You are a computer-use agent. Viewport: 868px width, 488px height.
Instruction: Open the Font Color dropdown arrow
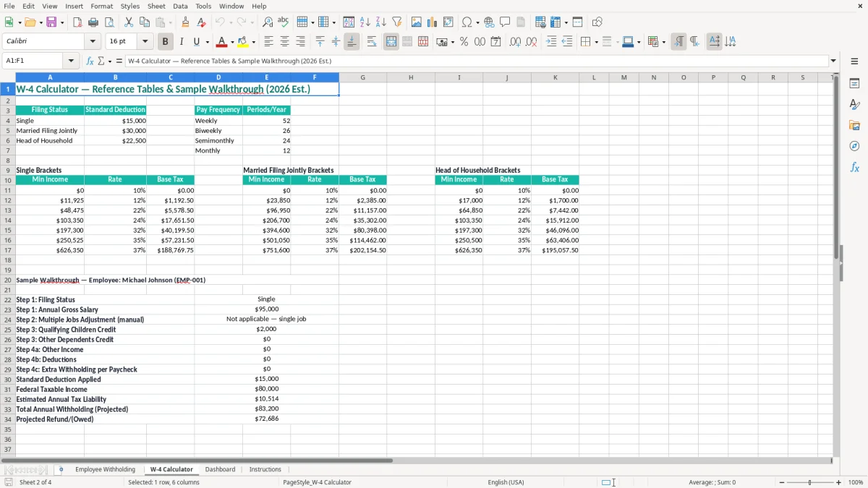(232, 42)
